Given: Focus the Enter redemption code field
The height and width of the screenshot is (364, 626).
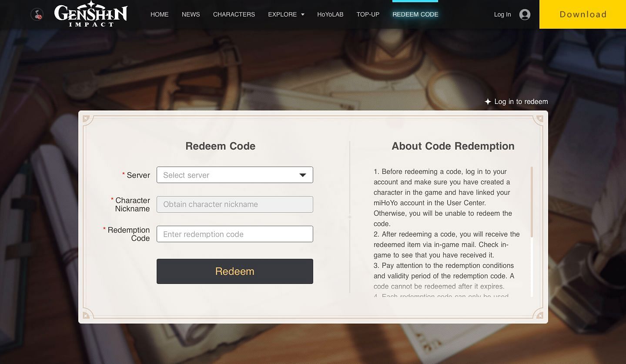Looking at the screenshot, I should (x=235, y=234).
